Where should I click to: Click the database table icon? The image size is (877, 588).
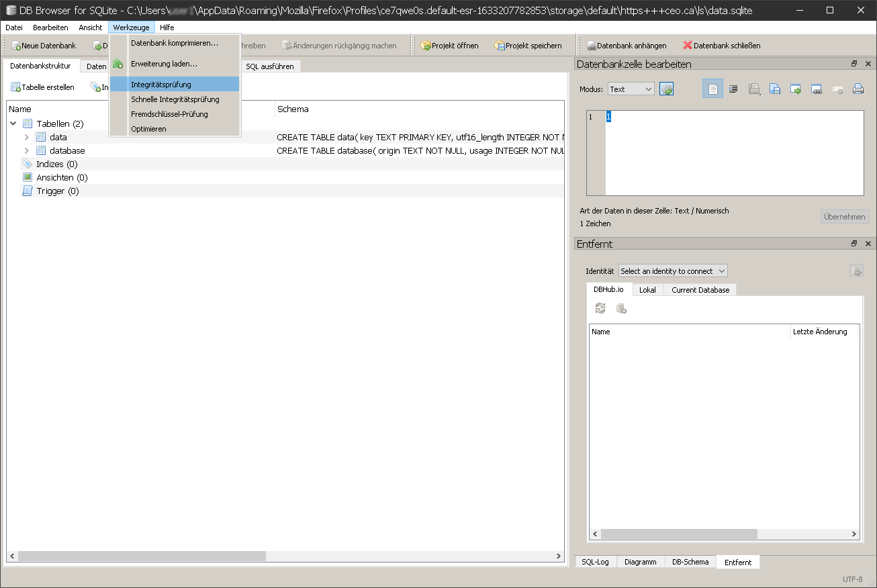point(41,150)
